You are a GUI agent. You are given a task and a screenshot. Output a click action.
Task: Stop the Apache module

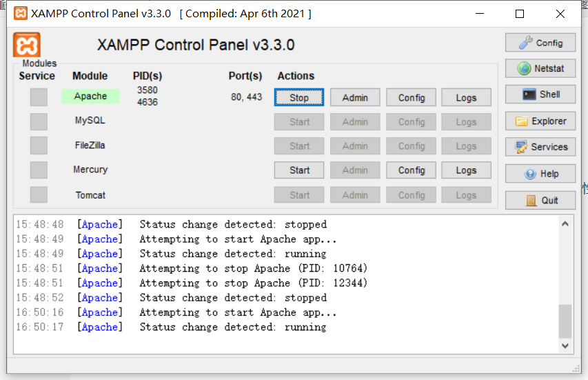tap(299, 97)
